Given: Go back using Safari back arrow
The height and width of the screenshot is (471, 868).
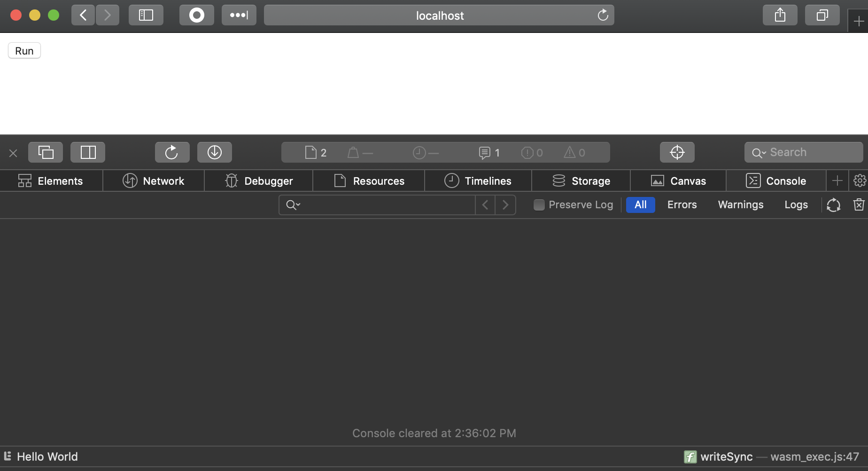Looking at the screenshot, I should tap(83, 15).
